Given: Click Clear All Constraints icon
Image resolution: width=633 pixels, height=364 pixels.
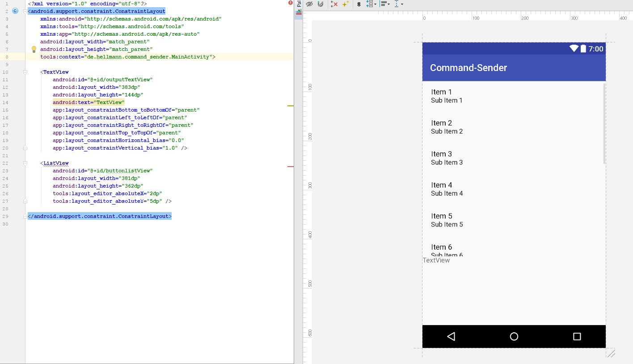Looking at the screenshot, I should click(x=334, y=4).
